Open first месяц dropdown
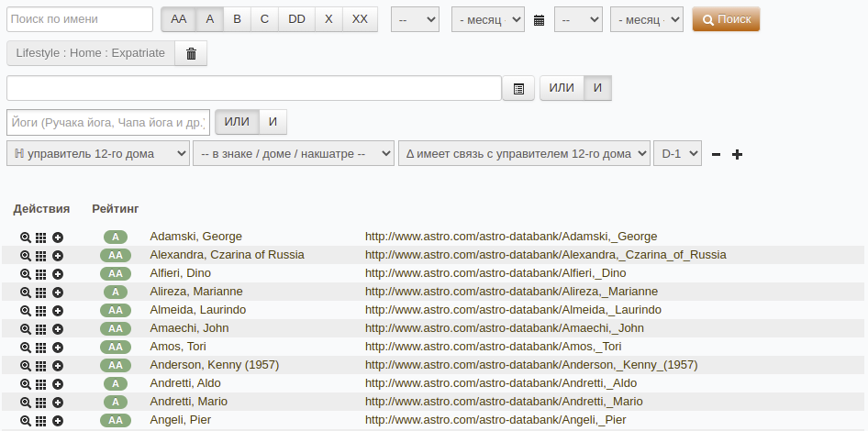 point(488,19)
